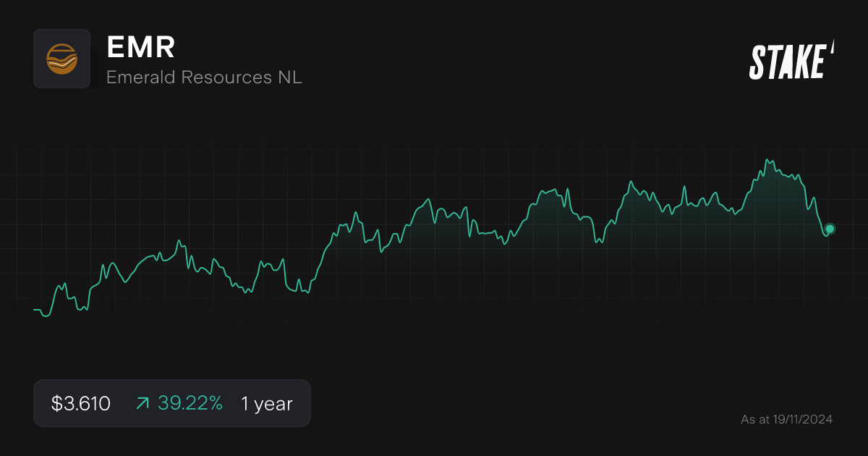Viewport: 868px width, 456px height.
Task: Click the lowest dip of the price chart
Action: (45, 316)
